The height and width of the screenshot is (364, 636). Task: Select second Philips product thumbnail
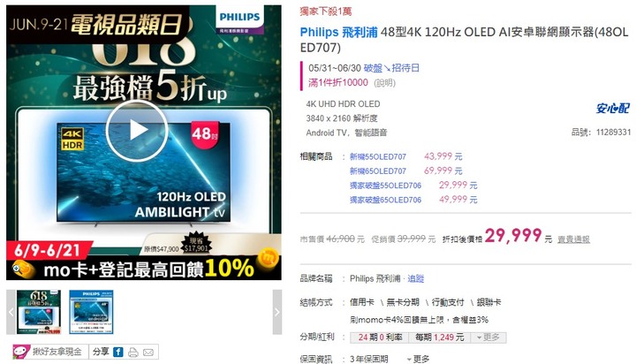tap(91, 312)
